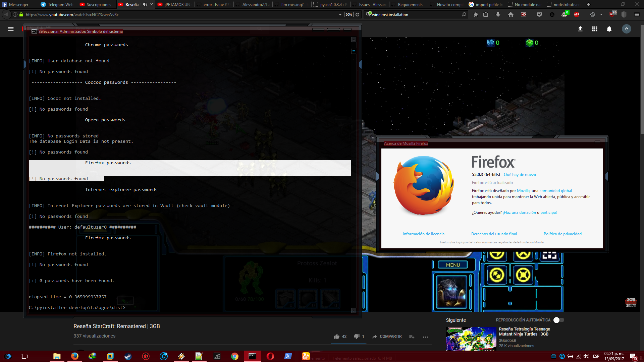Open Firefox downloads arrow icon
Viewport: 644px width, 362px height.
pyautogui.click(x=498, y=15)
